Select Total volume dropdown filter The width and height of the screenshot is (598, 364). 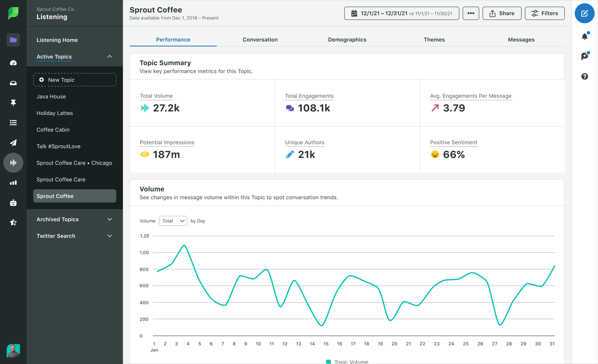click(173, 221)
